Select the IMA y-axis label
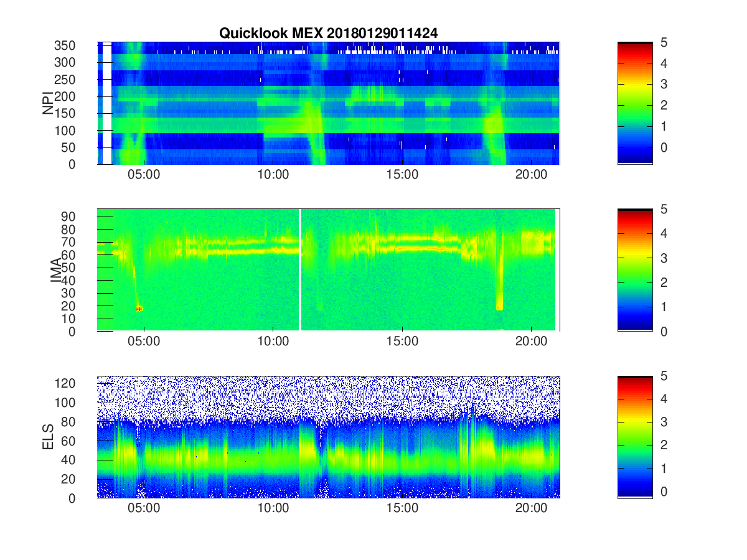Screen dimensions: 747x560 (56, 270)
